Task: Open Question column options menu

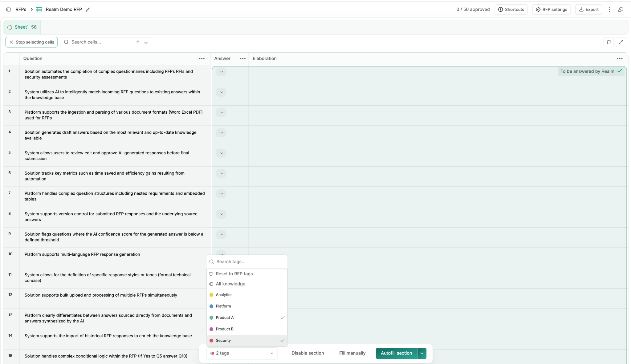Action: click(x=202, y=59)
